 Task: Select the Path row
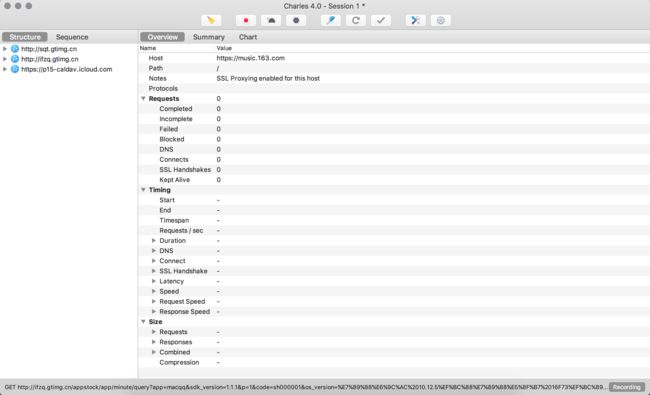394,68
